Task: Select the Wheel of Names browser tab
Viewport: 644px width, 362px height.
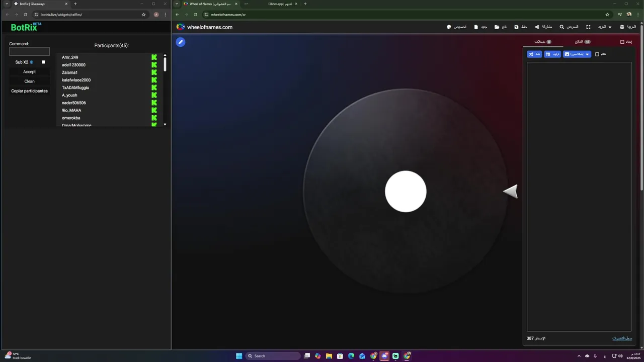Action: tap(210, 4)
